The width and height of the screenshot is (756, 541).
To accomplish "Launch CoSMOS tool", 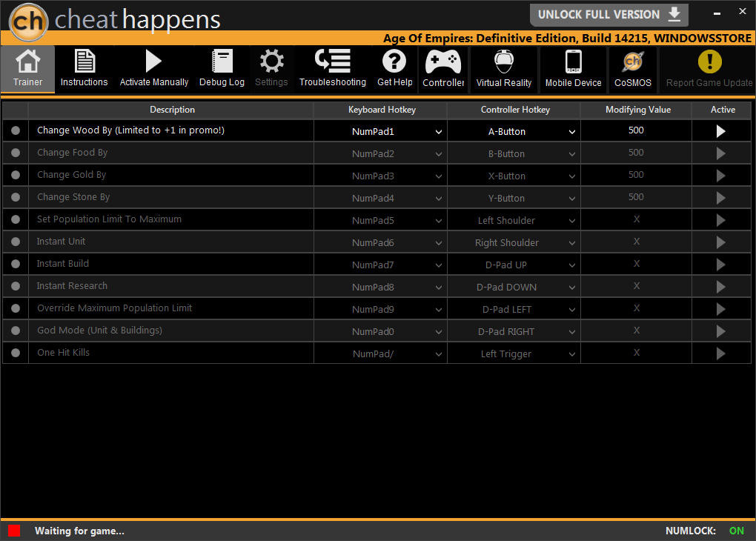I will pos(632,68).
